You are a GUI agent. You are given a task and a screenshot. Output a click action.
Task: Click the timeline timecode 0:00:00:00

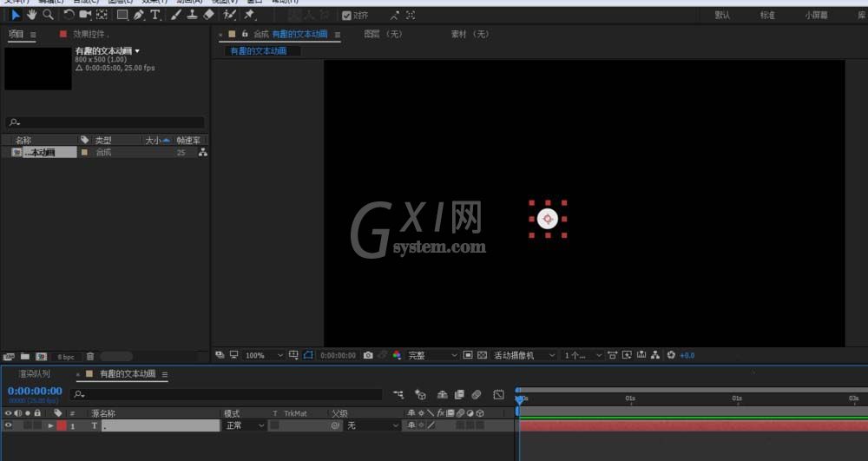(x=35, y=391)
